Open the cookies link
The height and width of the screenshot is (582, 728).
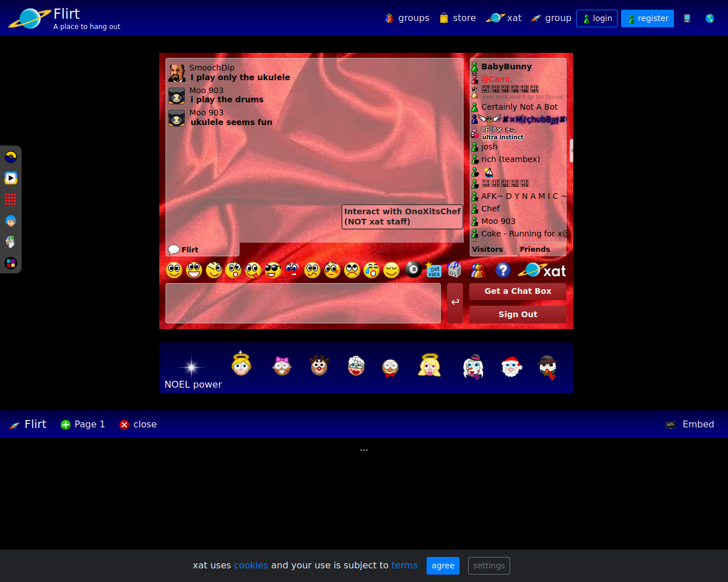[x=251, y=566]
